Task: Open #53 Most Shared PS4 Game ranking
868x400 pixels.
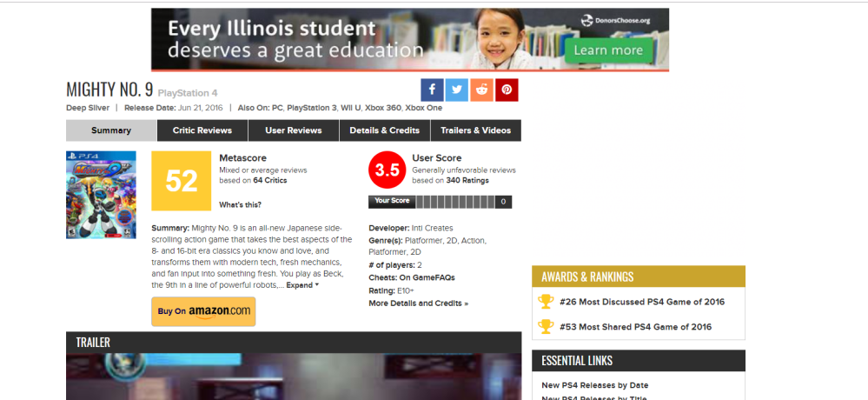Action: 635,327
